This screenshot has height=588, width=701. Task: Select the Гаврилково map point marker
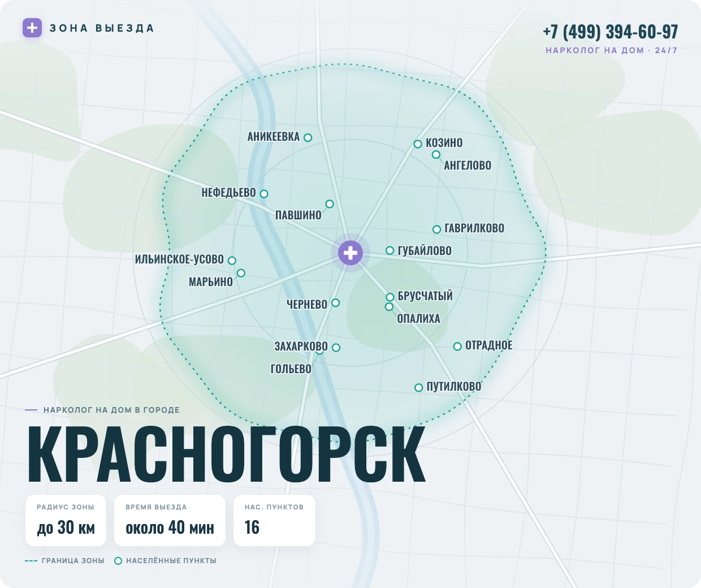point(436,230)
